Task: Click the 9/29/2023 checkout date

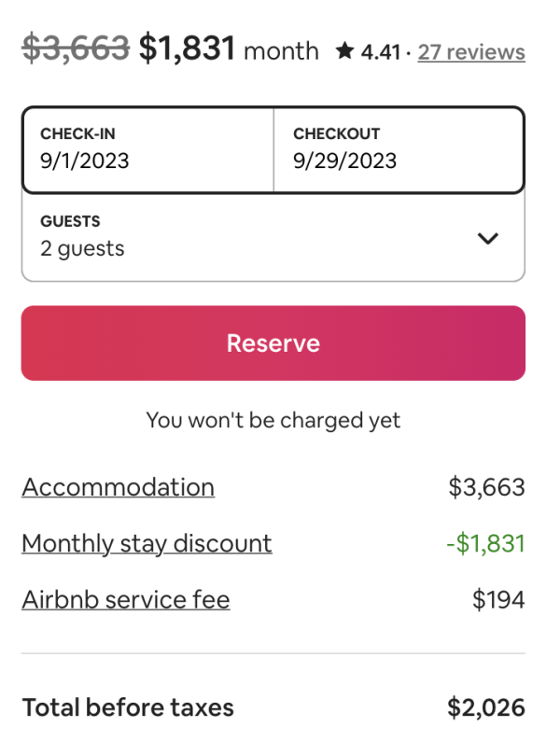Action: coord(344,161)
